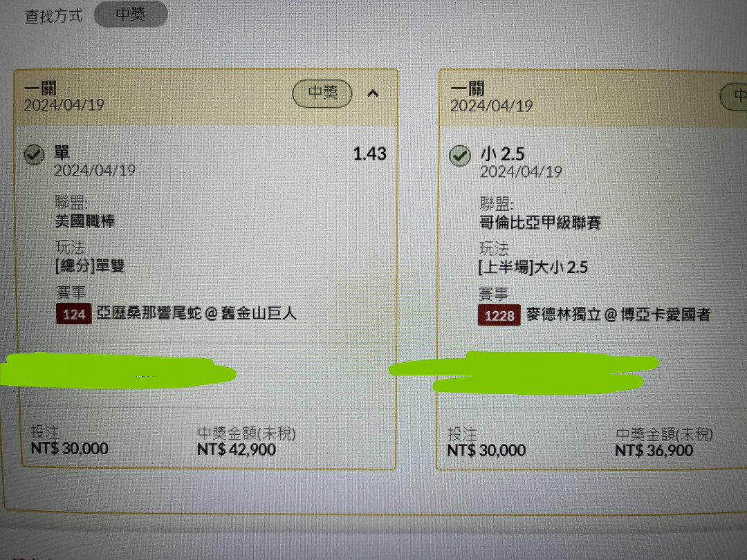747x560 pixels.
Task: Collapse the first bet card with chevron
Action: pyautogui.click(x=373, y=93)
